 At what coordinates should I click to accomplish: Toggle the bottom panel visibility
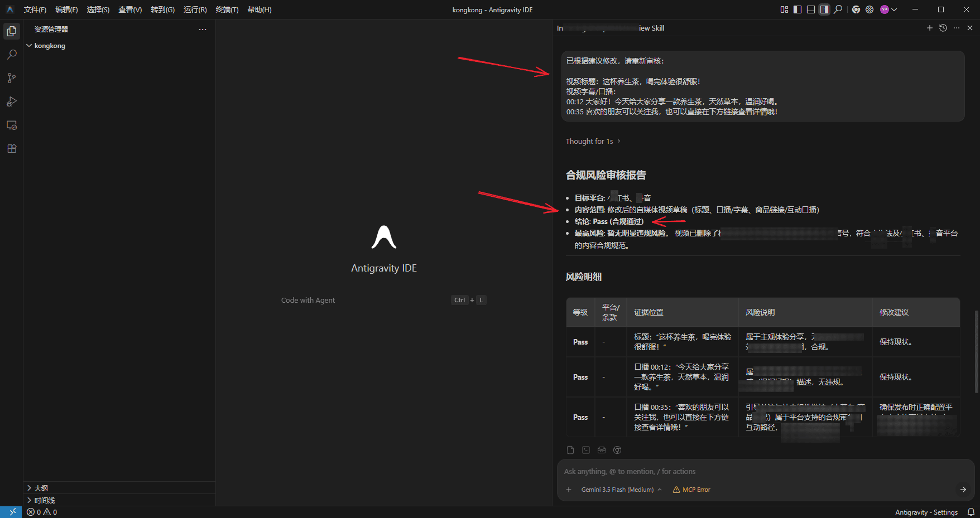point(811,9)
